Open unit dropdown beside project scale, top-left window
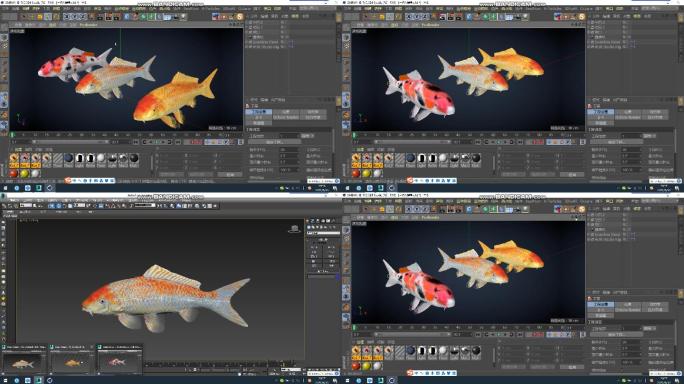The image size is (684, 384). point(307,136)
